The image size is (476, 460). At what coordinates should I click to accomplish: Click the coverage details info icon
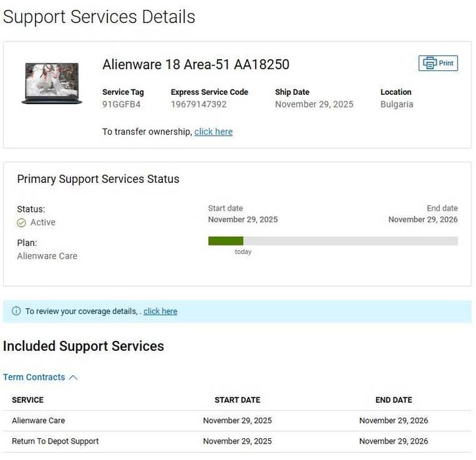(16, 311)
